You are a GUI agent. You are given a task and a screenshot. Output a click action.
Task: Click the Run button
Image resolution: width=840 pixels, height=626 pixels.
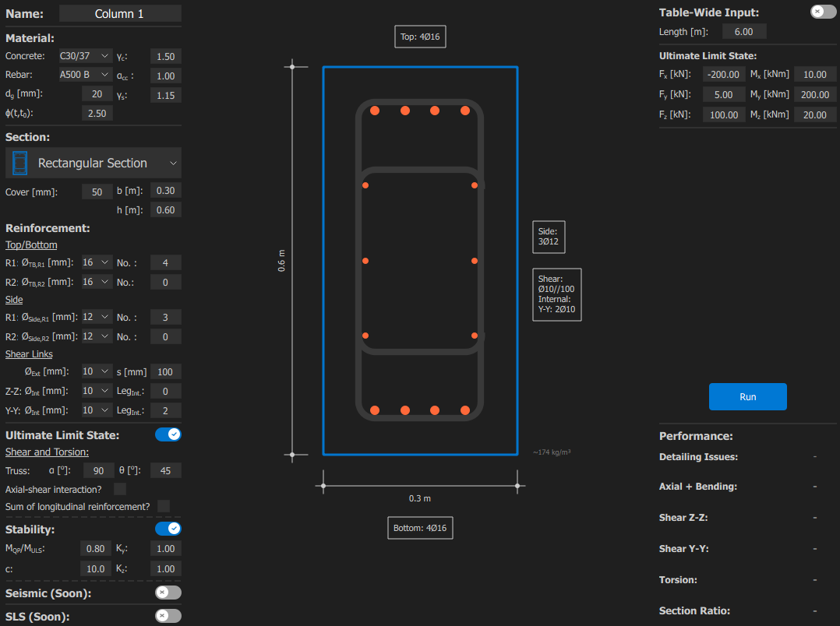[x=748, y=397]
